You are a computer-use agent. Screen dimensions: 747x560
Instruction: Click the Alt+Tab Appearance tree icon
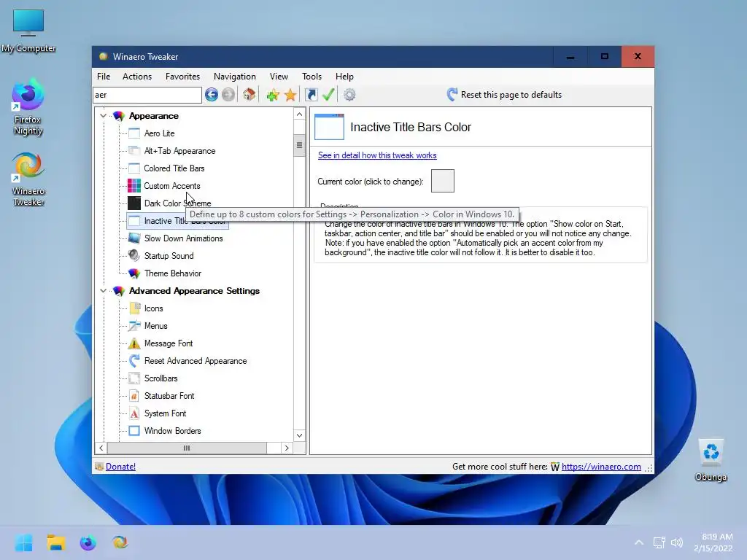tap(134, 151)
